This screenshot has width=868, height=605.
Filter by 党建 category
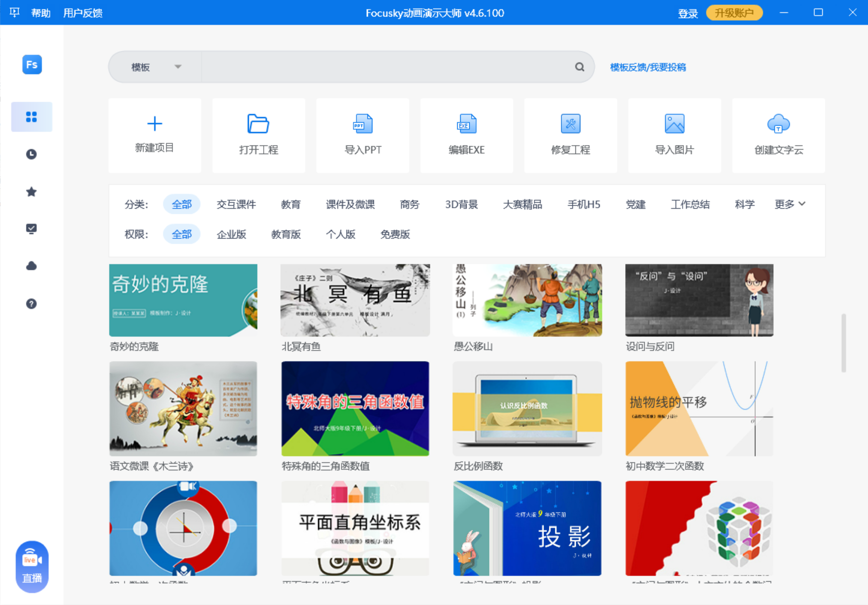coord(635,204)
